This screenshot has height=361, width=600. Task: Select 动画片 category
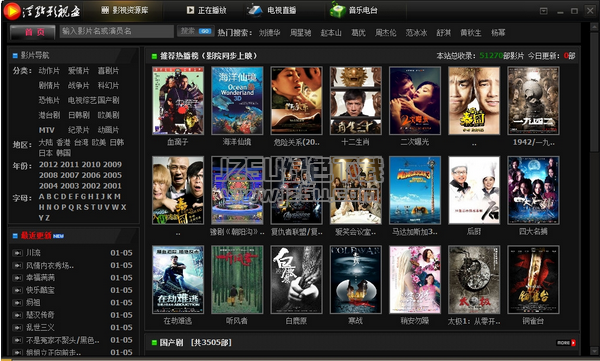pyautogui.click(x=108, y=130)
